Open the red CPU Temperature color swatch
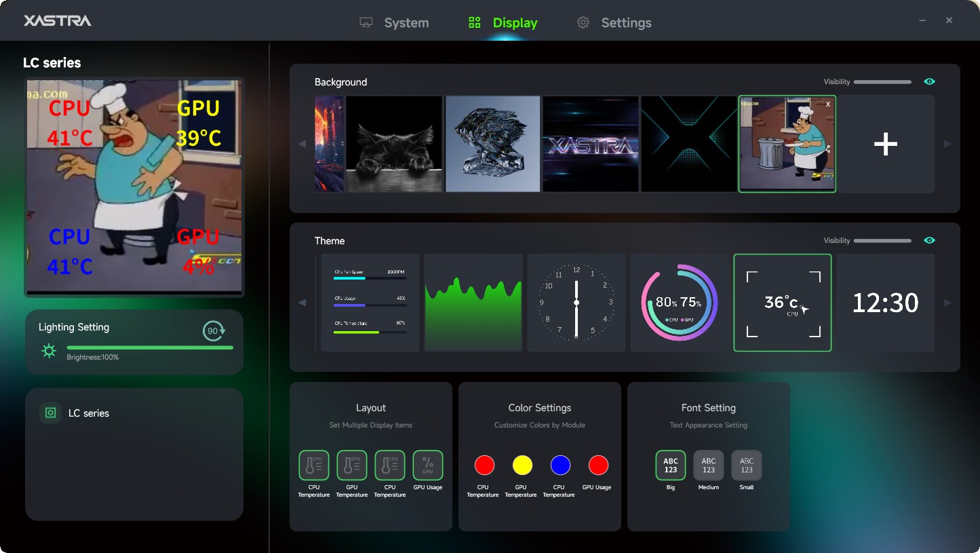The height and width of the screenshot is (553, 980). click(484, 465)
